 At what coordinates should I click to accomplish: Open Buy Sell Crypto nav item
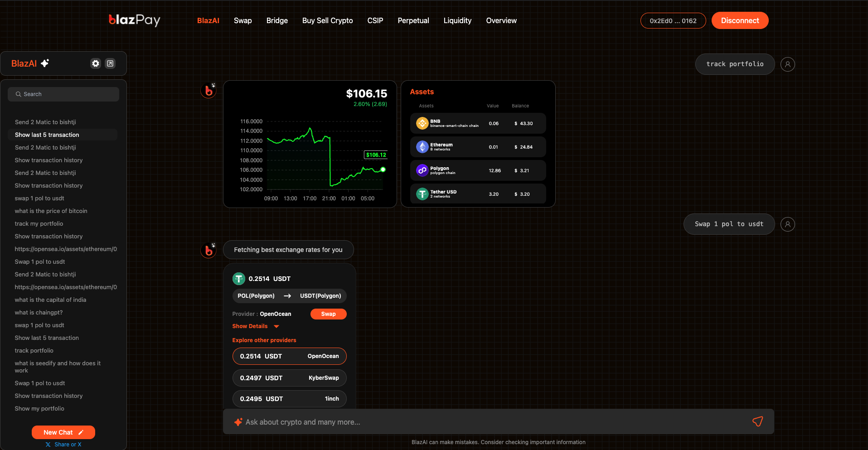(x=327, y=20)
